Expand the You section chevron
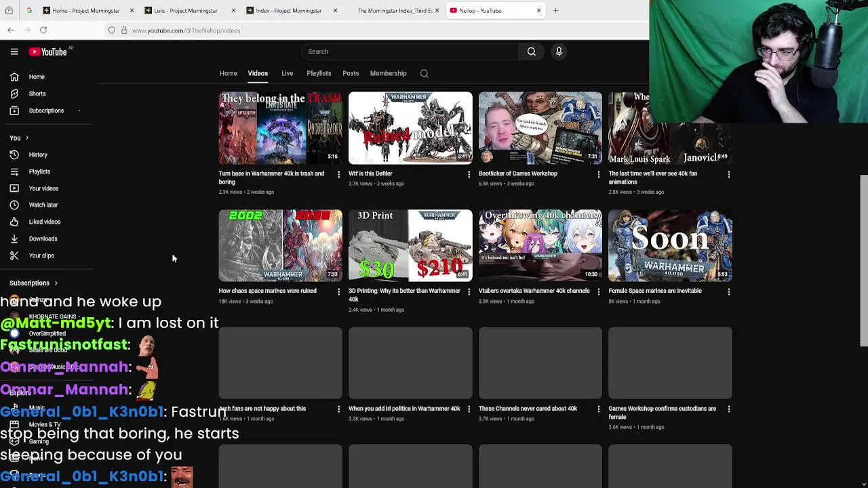868x488 pixels. (26, 138)
